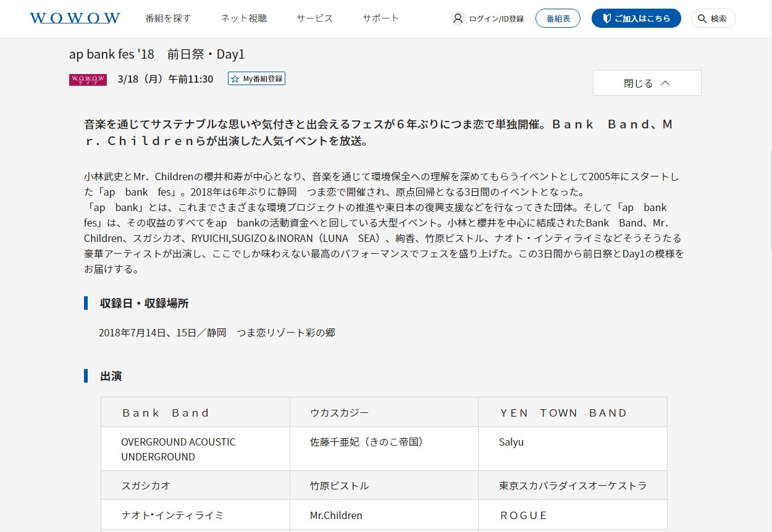Click the ナオト・インティライミ table cell
Viewport: 772px width, 532px height.
(195, 515)
